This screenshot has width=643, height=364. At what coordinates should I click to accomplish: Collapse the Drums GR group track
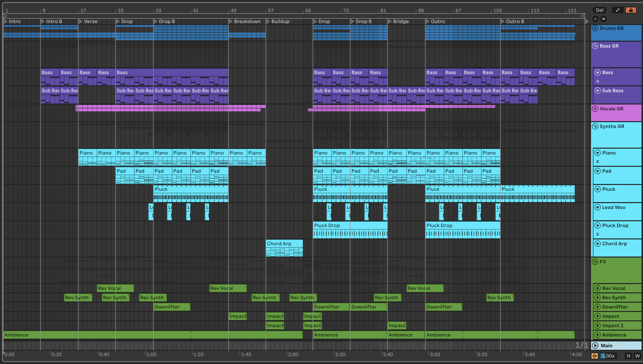[595, 28]
